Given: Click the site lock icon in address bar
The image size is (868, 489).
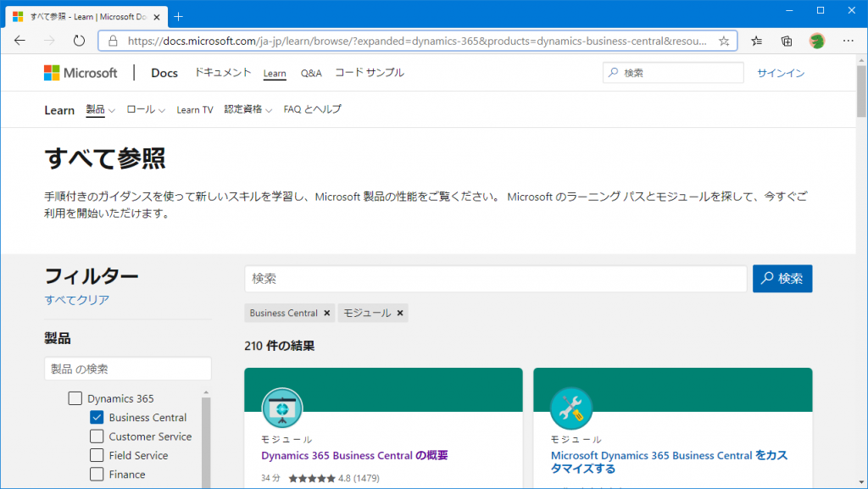Looking at the screenshot, I should point(113,41).
